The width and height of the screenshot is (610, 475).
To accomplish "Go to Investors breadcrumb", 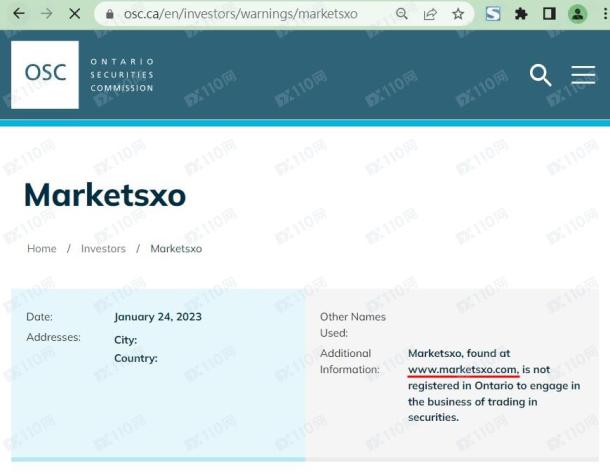I will coord(103,249).
